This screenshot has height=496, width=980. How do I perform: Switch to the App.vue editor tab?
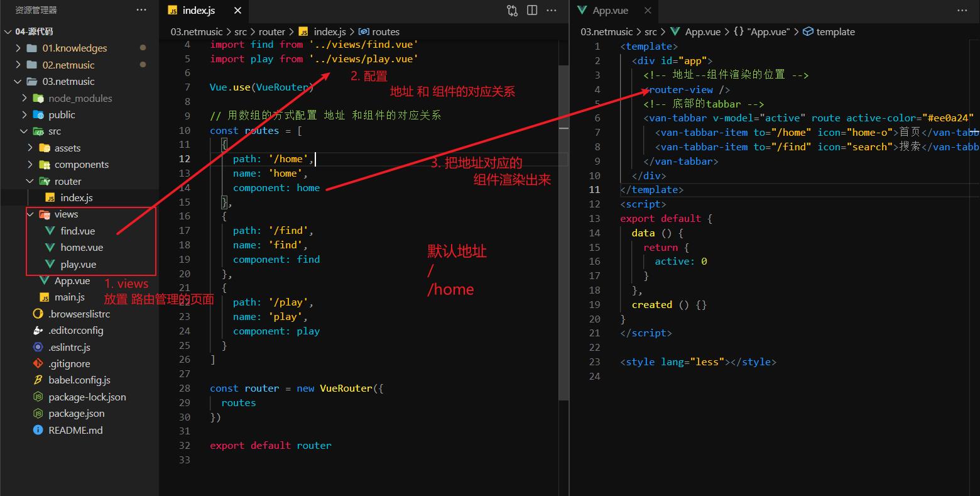coord(610,11)
